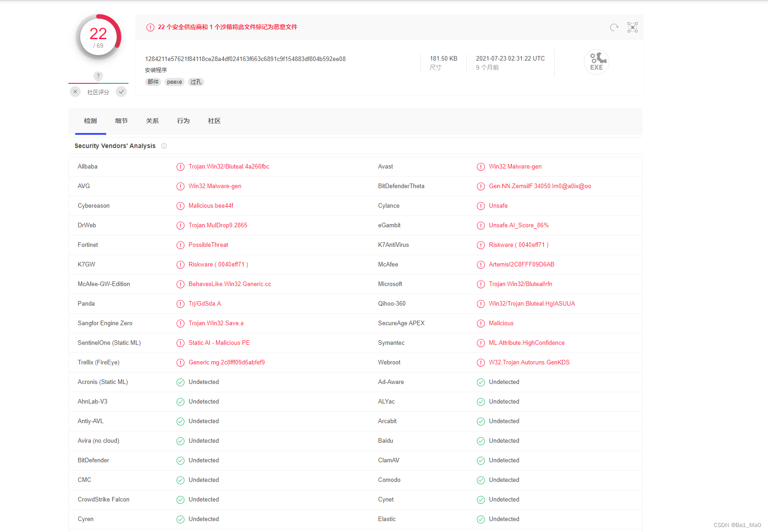This screenshot has width=768, height=532.
Task: Vote harmless with the checkmark button
Action: tap(121, 92)
